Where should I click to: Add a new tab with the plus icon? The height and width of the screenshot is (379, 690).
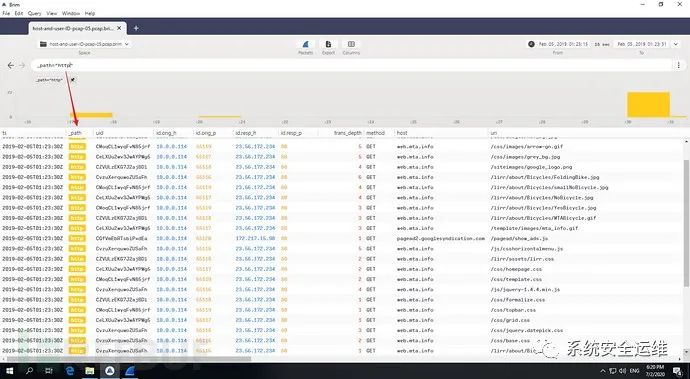tap(136, 28)
